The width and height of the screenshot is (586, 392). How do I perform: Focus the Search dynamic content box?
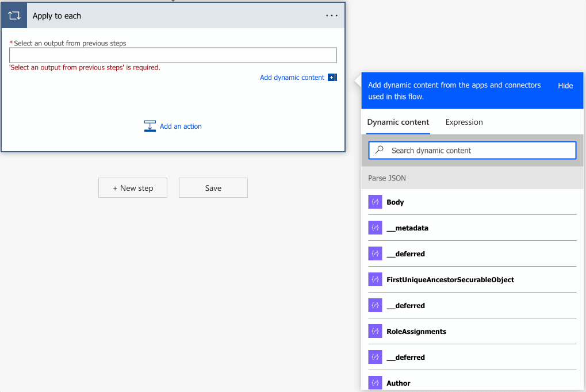pyautogui.click(x=477, y=151)
